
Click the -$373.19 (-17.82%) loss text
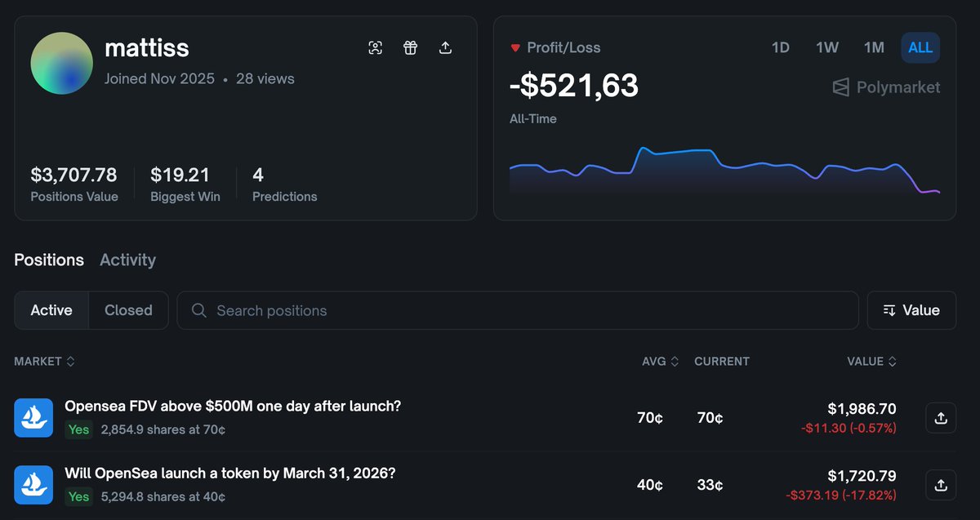[841, 495]
